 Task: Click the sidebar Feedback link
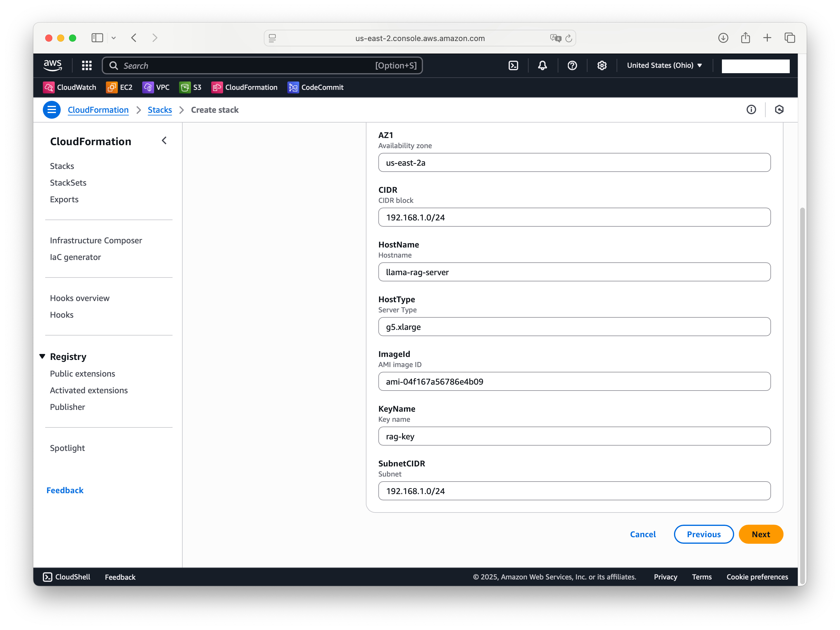[65, 490]
